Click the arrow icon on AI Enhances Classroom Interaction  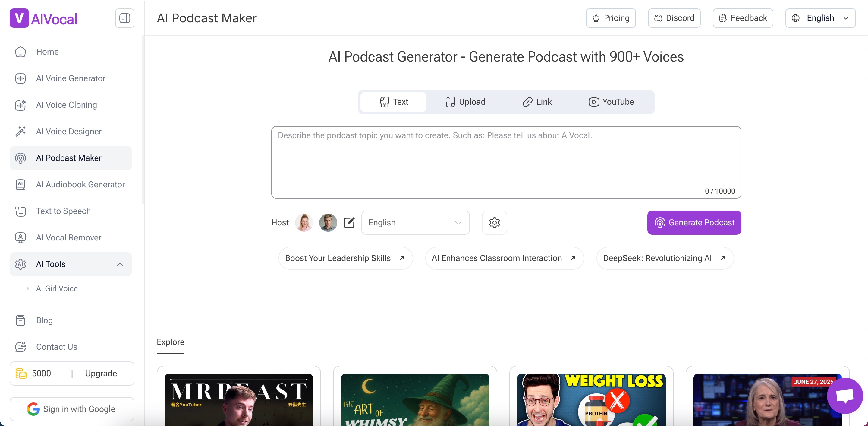click(573, 258)
